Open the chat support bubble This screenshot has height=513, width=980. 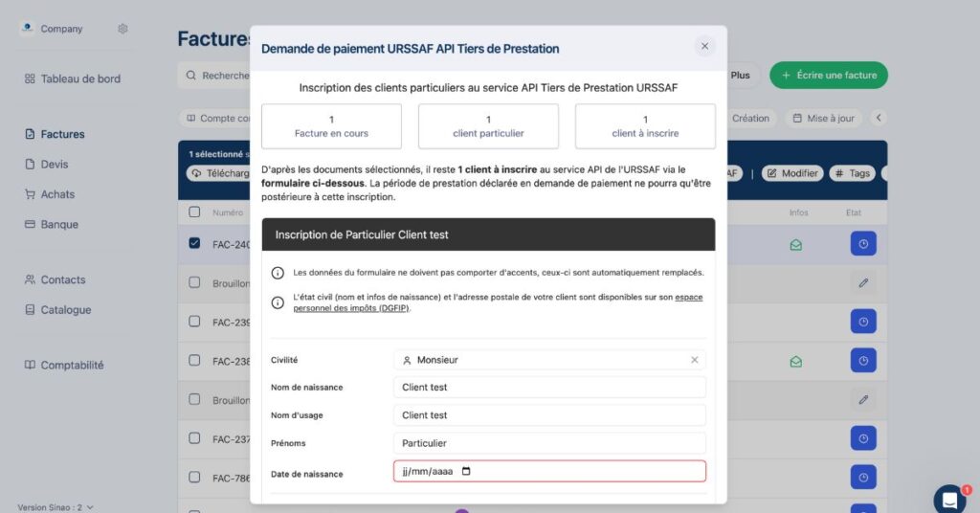point(949,500)
